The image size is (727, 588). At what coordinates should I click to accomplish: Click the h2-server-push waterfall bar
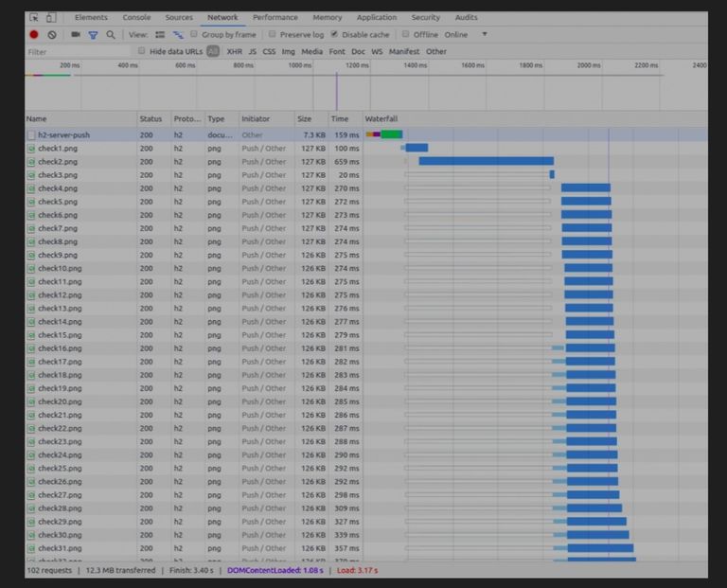[x=384, y=135]
